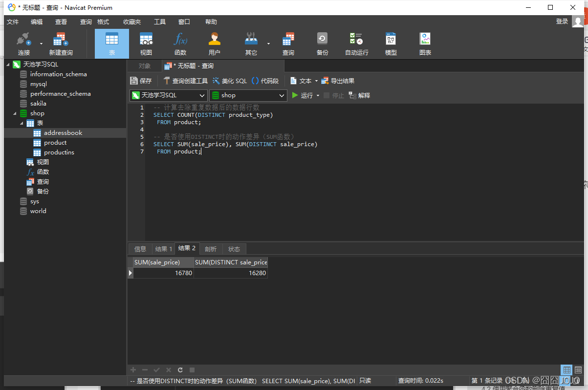The image size is (588, 390).
Task: Open the 自动运行 (Automation) toolbar icon
Action: [x=357, y=44]
